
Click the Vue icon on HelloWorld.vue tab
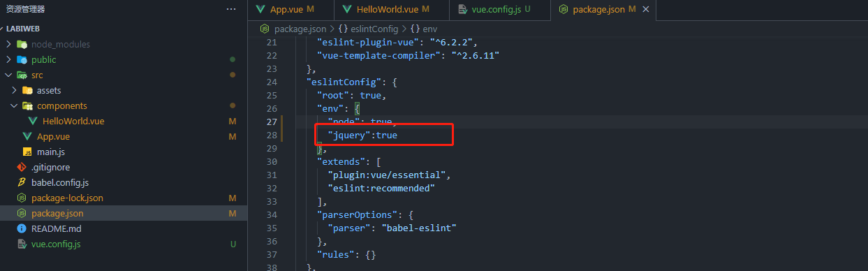tap(347, 9)
